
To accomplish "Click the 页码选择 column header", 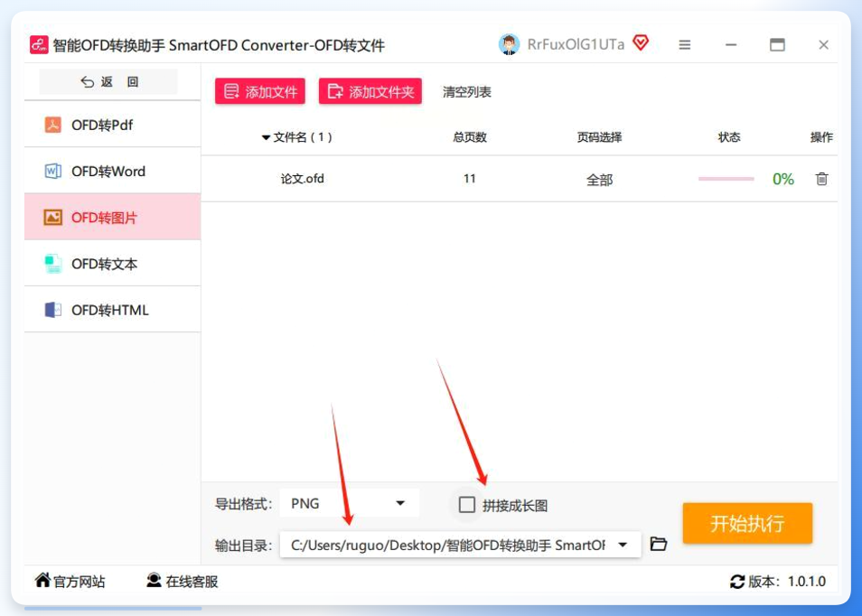I will 599,137.
